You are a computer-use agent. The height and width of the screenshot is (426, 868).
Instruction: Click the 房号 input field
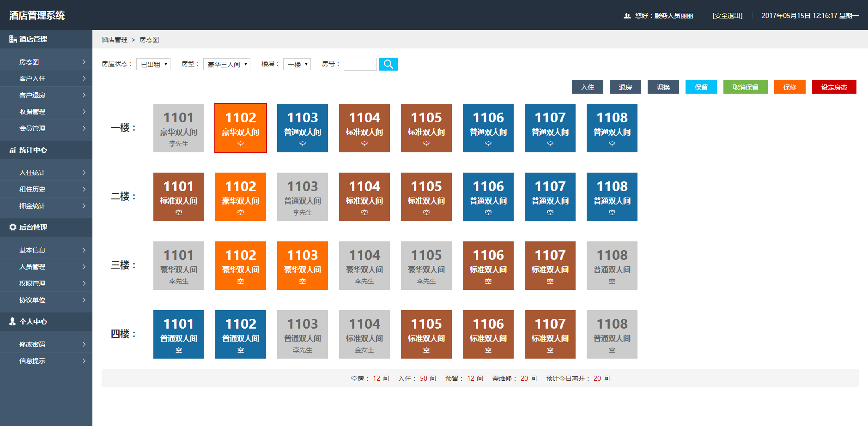pos(360,64)
